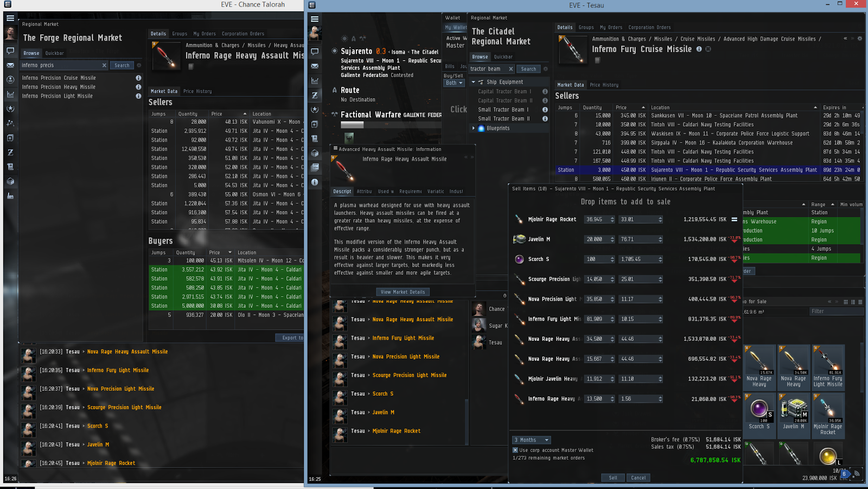Open the settings gear in The Citadel market
Image resolution: width=868 pixels, height=489 pixels.
546,69
